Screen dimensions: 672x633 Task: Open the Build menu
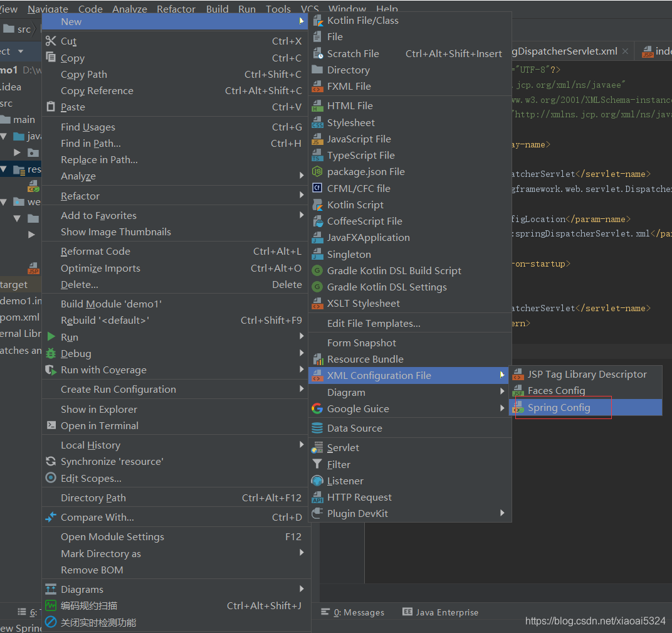click(x=218, y=9)
